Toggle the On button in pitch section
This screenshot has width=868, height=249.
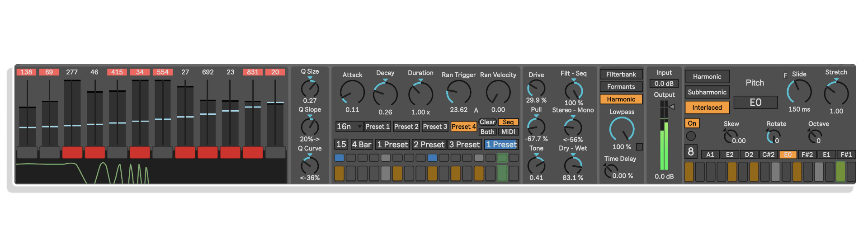click(692, 123)
